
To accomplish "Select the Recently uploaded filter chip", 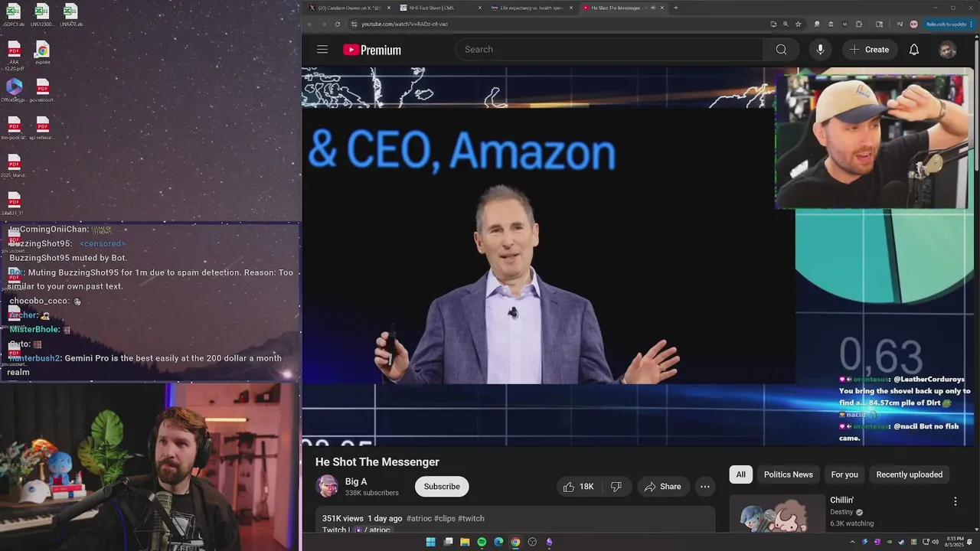I will tap(909, 474).
